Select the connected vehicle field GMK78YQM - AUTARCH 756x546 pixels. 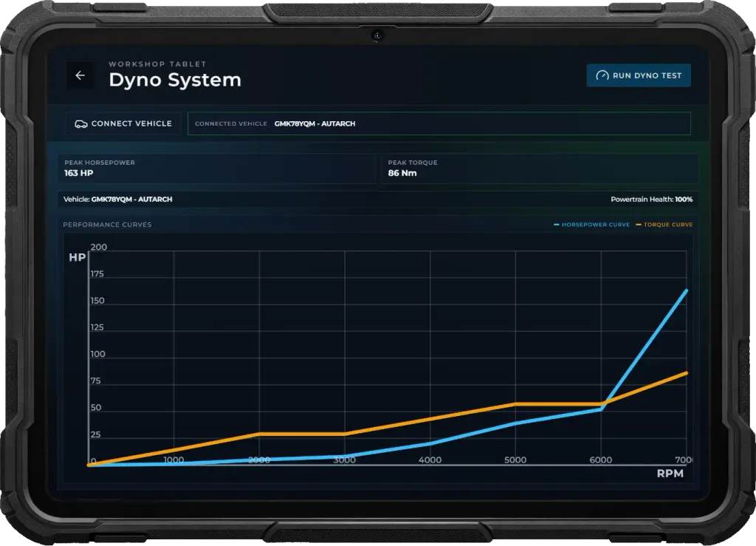click(439, 123)
